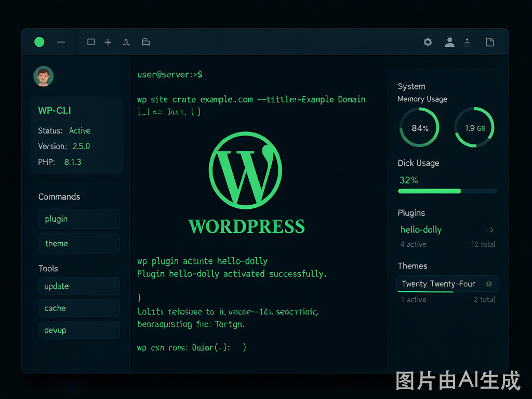Click the WordPress logo in terminal
This screenshot has height=399, width=532.
point(245,170)
